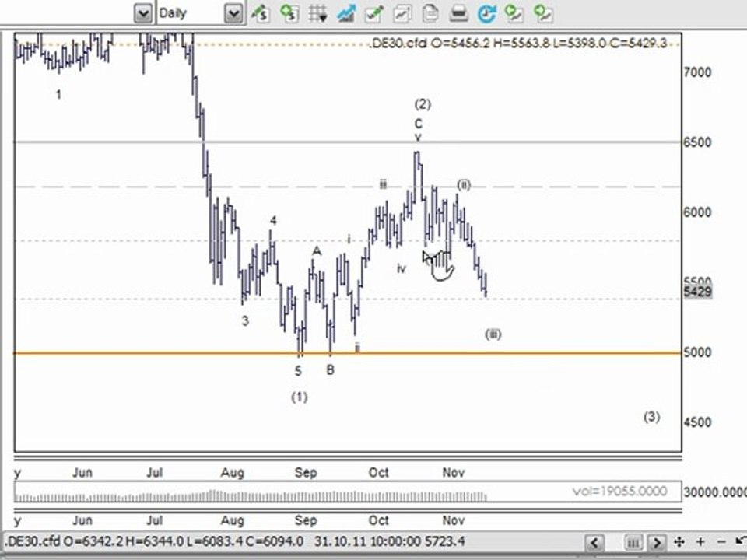
Task: Click the chart with green pencil drawing icon
Action: [374, 13]
